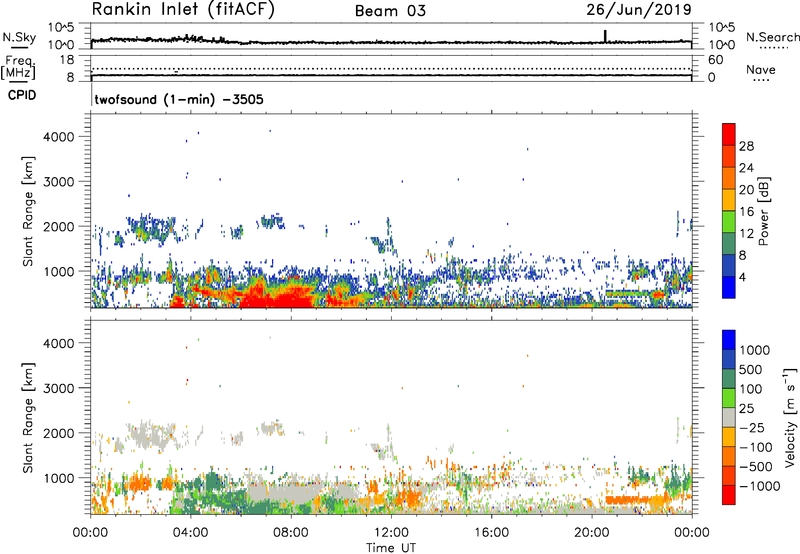Click the 04:00 time tick label
This screenshot has width=800, height=554.
(191, 533)
